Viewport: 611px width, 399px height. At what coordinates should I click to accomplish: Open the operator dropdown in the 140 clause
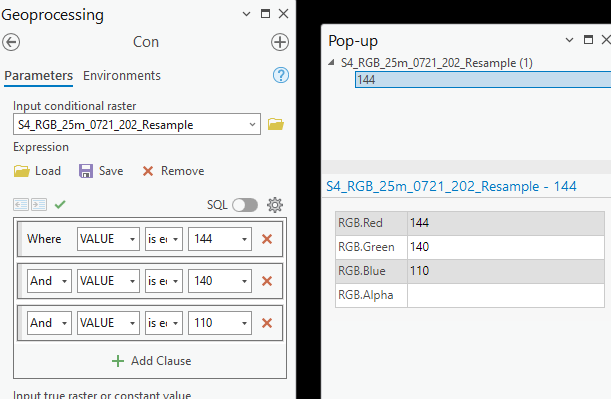(x=164, y=281)
